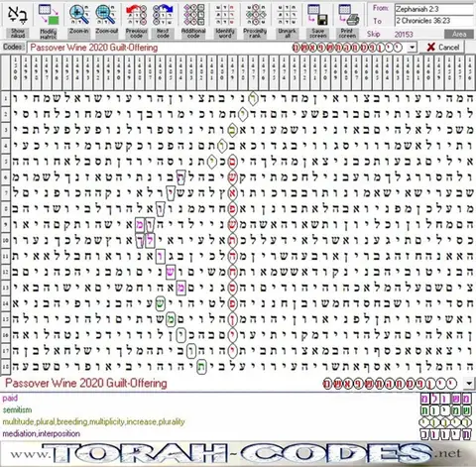
Task: Click the green-circled letter in row 1
Action: [x=253, y=98]
